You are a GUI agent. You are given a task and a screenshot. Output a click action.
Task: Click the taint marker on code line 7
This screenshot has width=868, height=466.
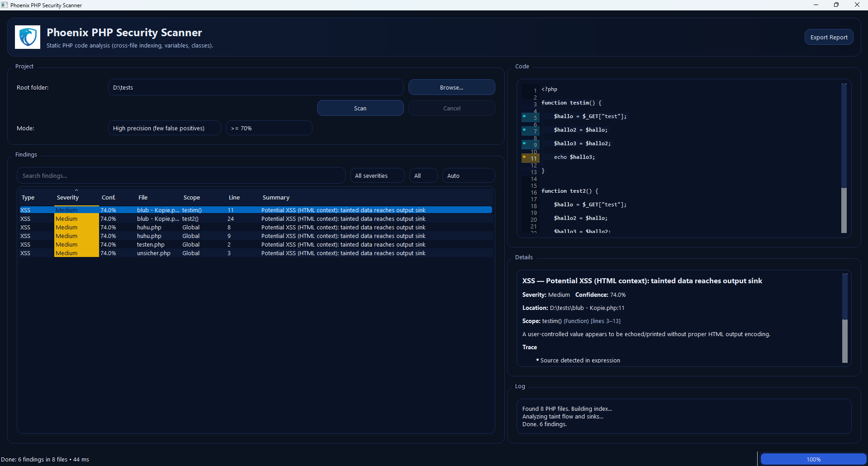click(x=524, y=130)
